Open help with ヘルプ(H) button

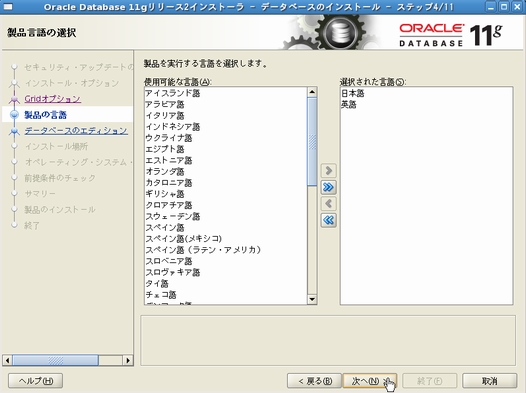pos(36,381)
